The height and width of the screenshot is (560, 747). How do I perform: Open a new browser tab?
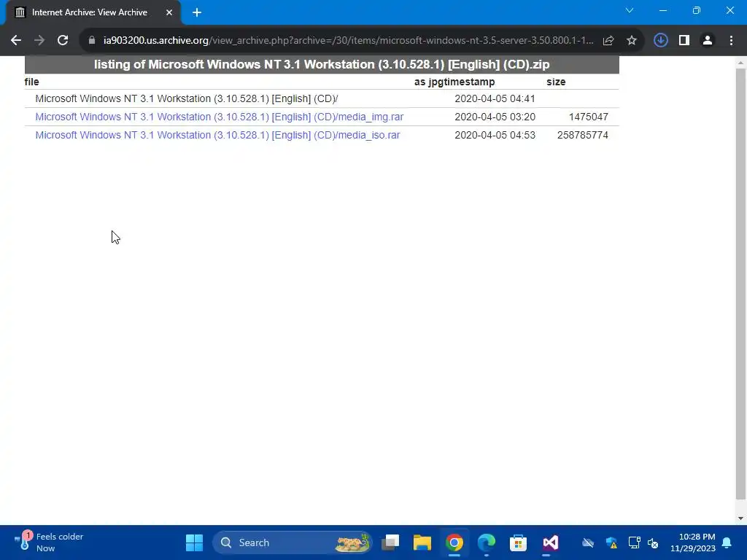197,12
